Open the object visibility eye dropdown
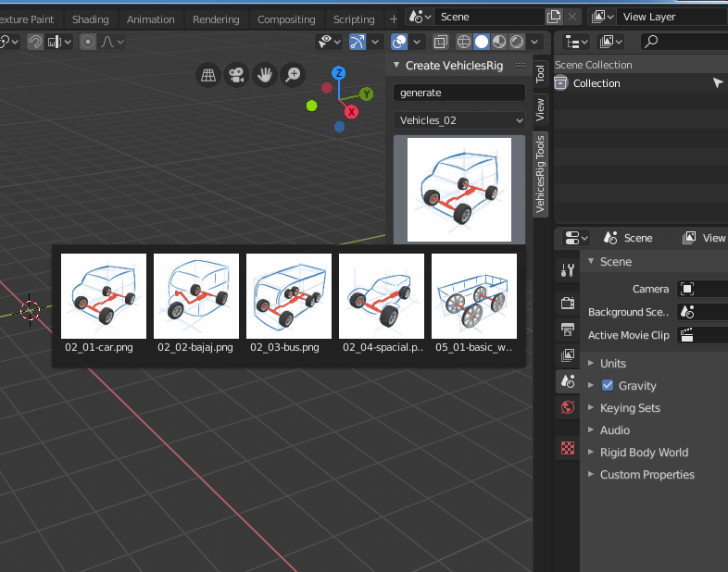The image size is (728, 572). tap(329, 42)
